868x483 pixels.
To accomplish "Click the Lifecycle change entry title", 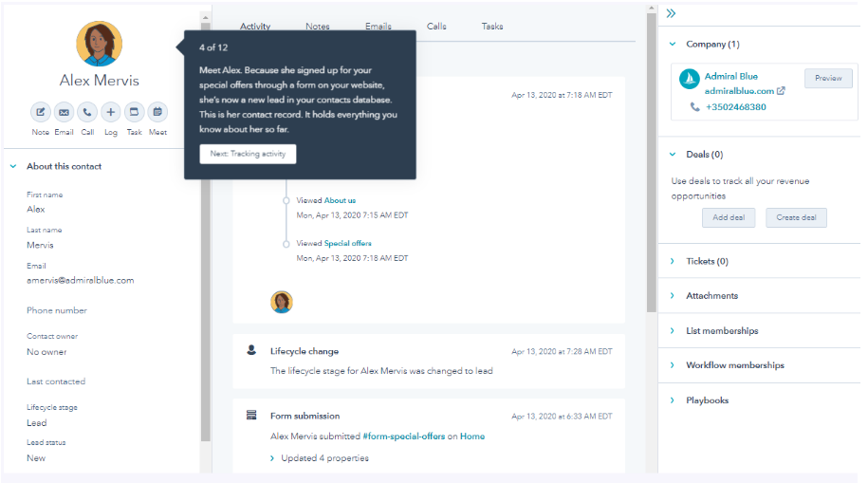I will (305, 351).
